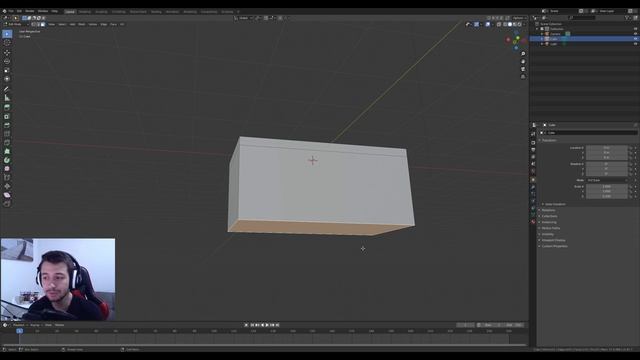This screenshot has height=360, width=640.
Task: Open the timeline Keying popover
Action: click(36, 325)
